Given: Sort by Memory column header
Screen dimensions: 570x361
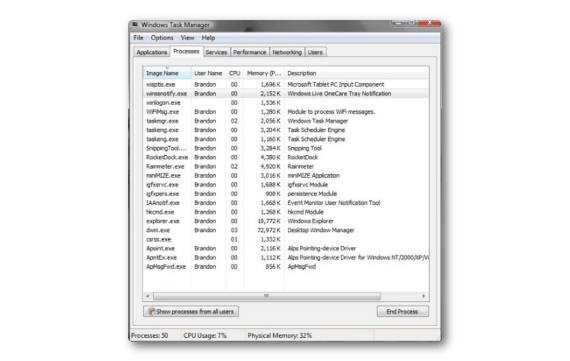Looking at the screenshot, I should pos(264,73).
